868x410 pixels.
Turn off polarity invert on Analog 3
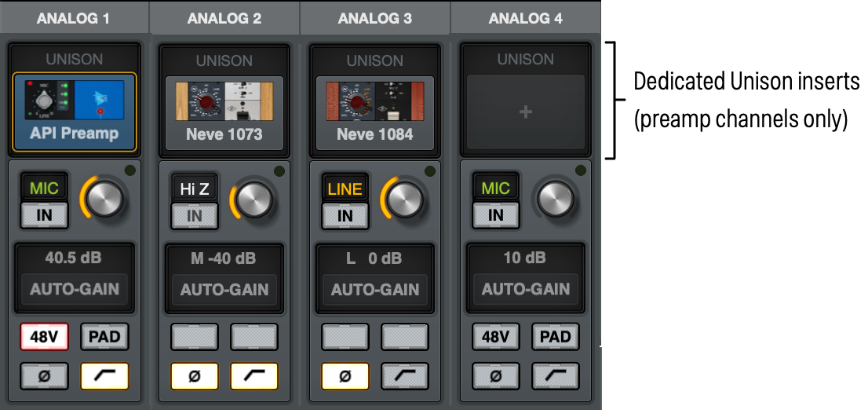click(345, 376)
